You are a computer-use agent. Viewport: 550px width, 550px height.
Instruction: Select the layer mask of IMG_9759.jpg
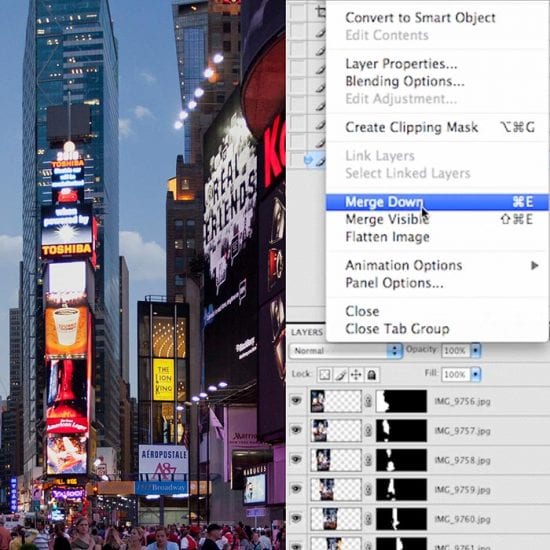pos(402,489)
